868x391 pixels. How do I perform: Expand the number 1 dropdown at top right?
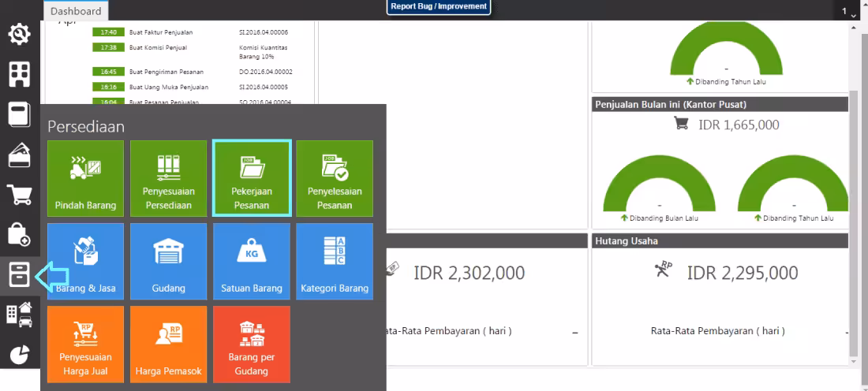(x=848, y=12)
